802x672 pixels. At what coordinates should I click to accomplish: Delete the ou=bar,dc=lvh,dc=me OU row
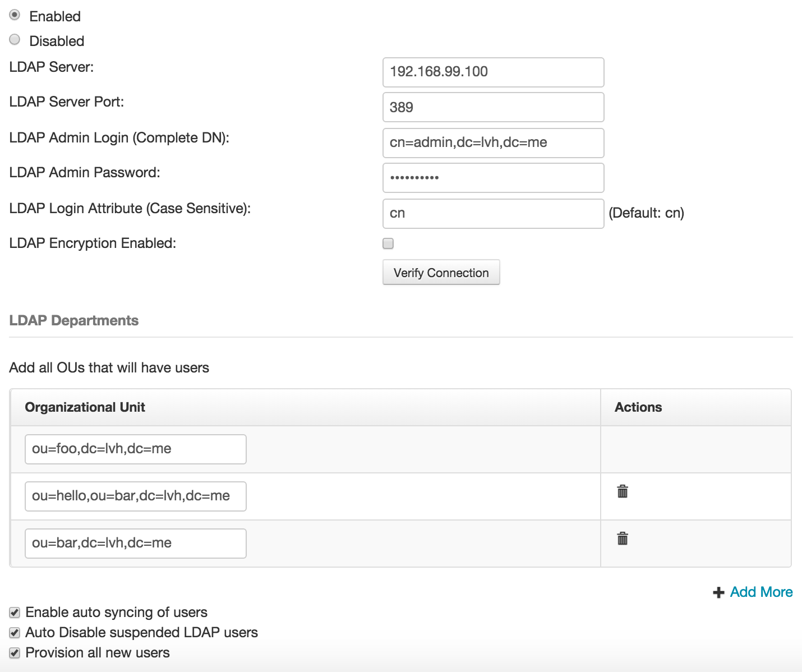coord(622,538)
